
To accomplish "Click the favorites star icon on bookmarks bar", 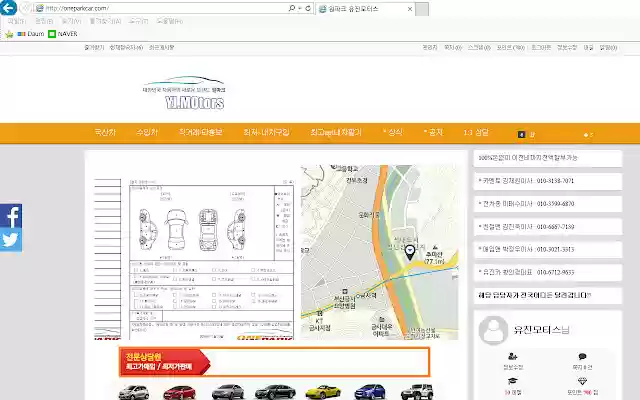I will (x=9, y=34).
